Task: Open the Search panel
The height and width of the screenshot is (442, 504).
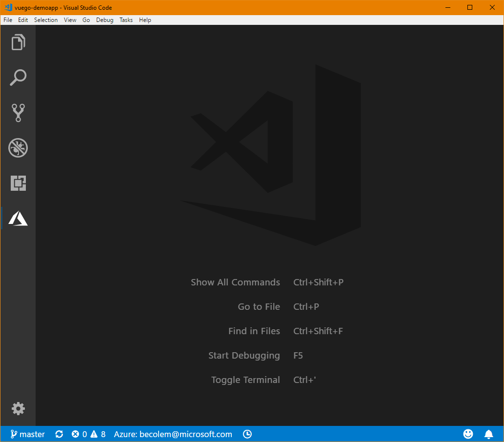Action: tap(18, 77)
